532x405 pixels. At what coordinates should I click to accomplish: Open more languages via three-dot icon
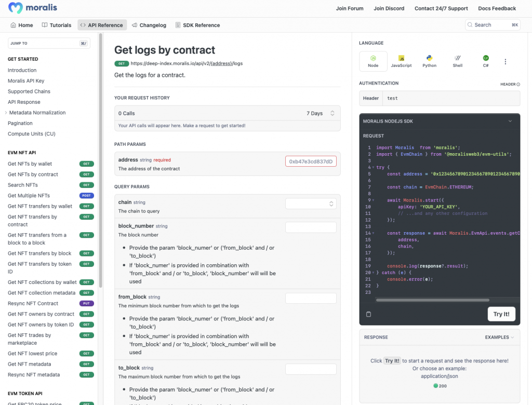click(x=505, y=61)
